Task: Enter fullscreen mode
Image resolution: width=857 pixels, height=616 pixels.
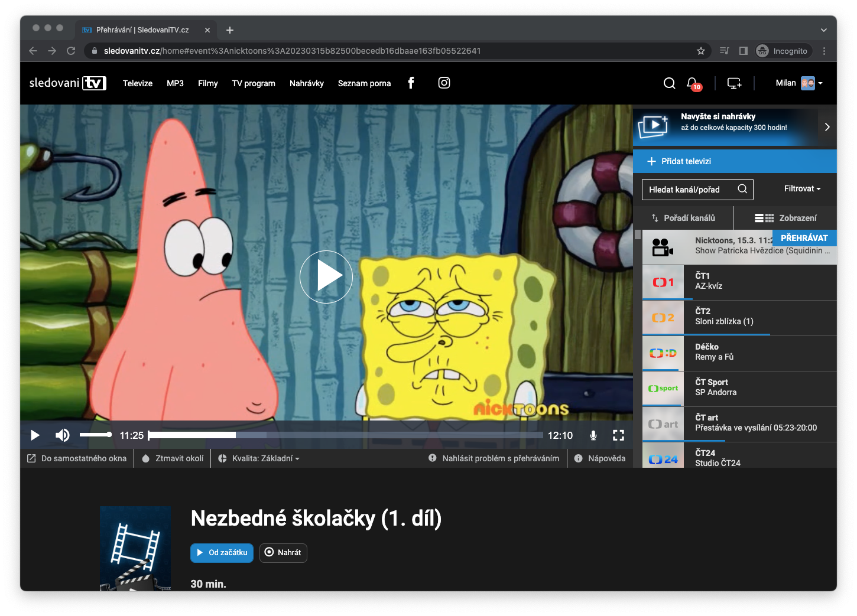Action: tap(618, 435)
